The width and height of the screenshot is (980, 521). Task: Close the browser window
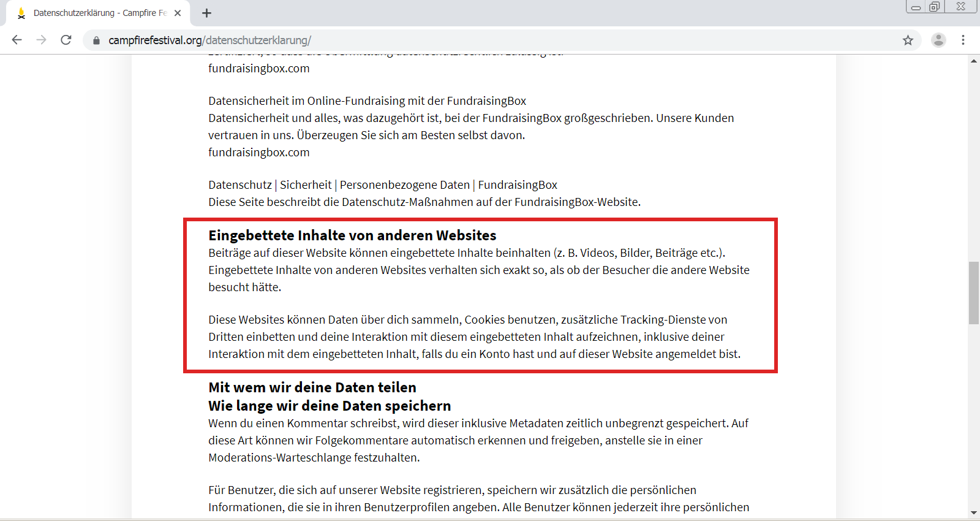pos(961,7)
